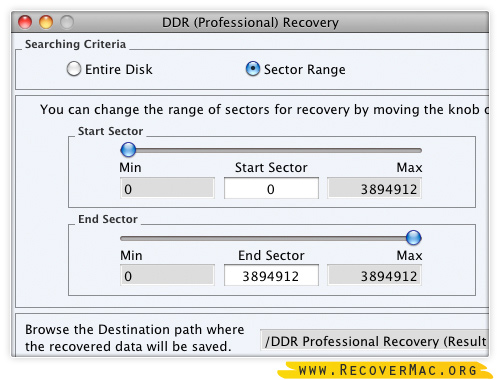Minimize the window with yellow button
The image size is (500, 380).
click(x=46, y=22)
